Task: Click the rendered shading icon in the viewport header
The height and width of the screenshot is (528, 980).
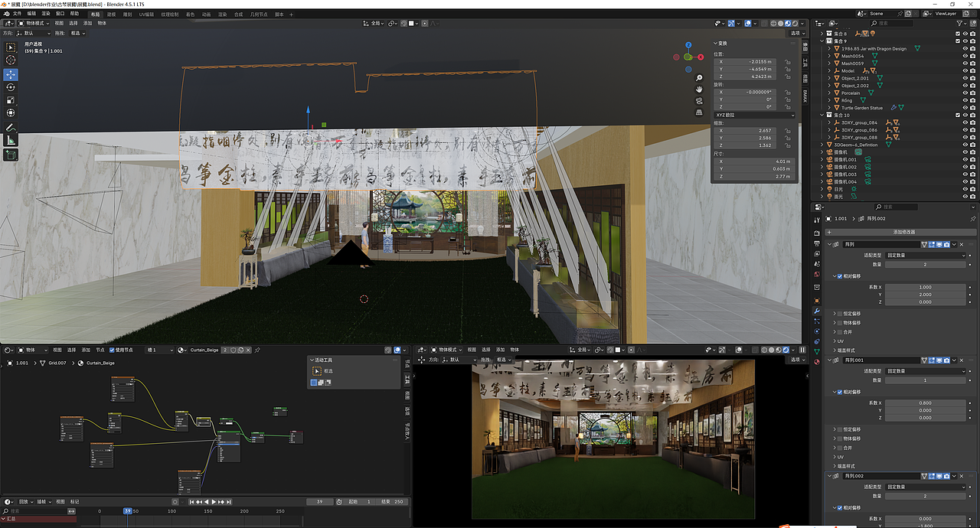Action: pyautogui.click(x=795, y=24)
